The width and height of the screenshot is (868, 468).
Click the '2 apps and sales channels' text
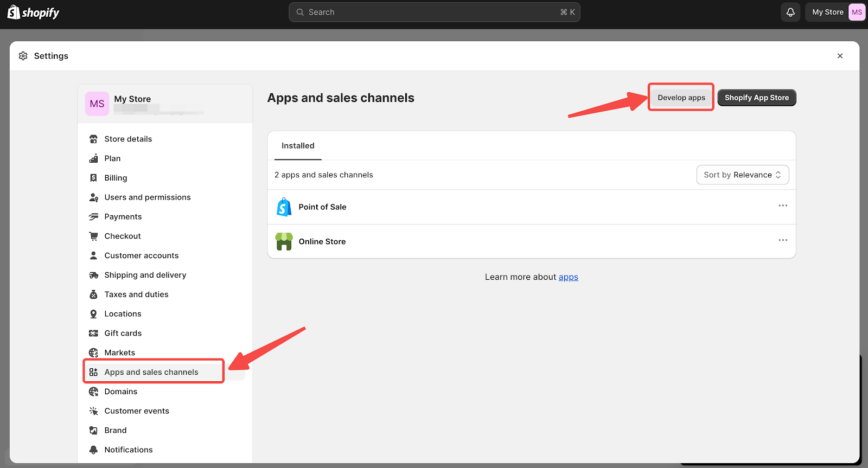pos(324,175)
